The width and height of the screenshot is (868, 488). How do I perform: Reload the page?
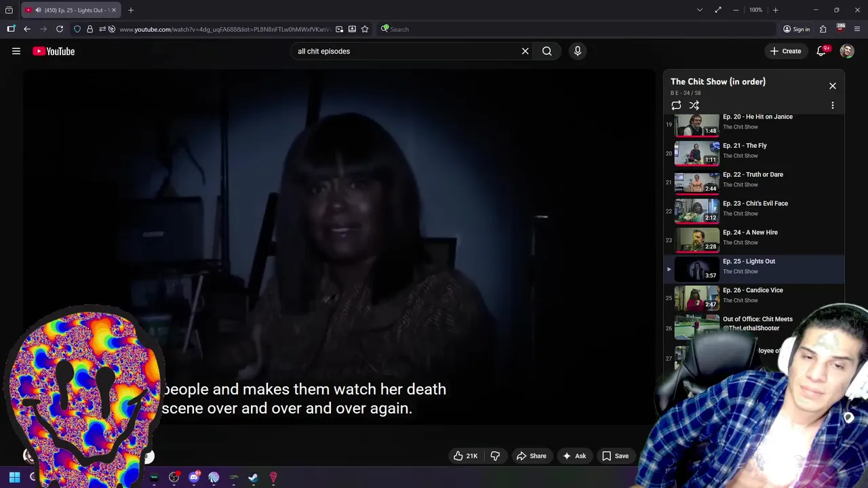click(60, 29)
